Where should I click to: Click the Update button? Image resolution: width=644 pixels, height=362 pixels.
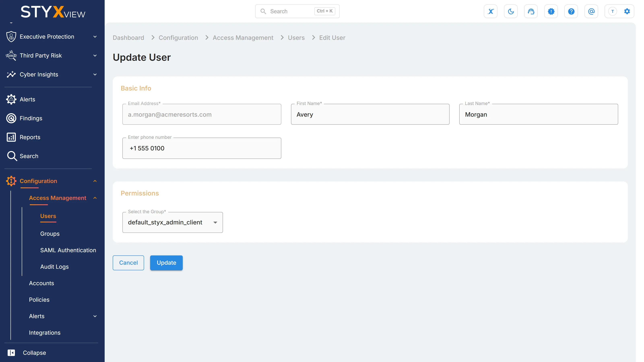coord(166,263)
